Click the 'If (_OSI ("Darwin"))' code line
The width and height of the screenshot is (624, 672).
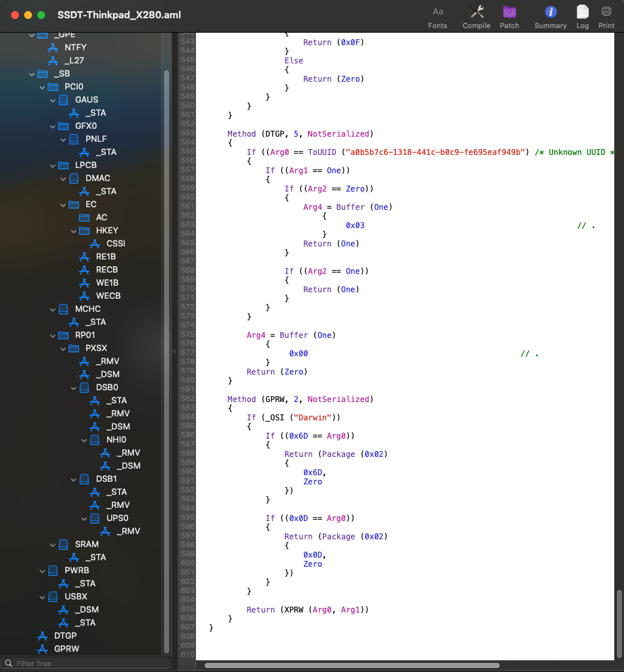point(293,418)
